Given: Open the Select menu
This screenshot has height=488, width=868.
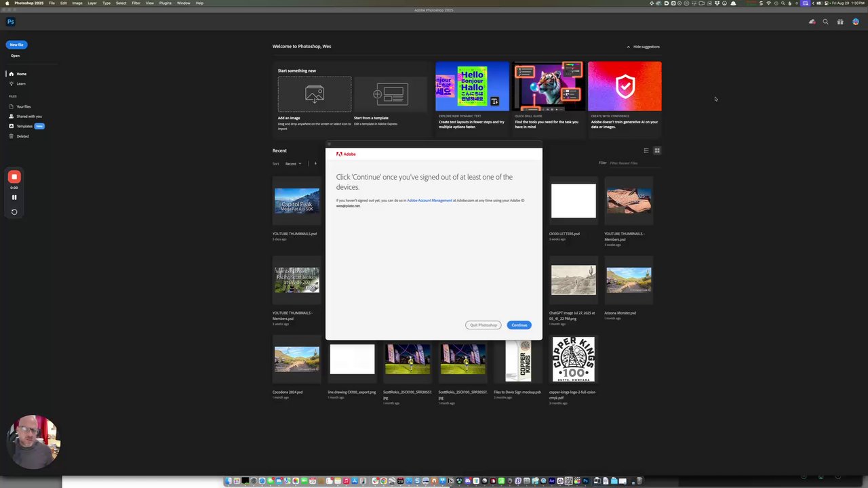Looking at the screenshot, I should tap(121, 3).
